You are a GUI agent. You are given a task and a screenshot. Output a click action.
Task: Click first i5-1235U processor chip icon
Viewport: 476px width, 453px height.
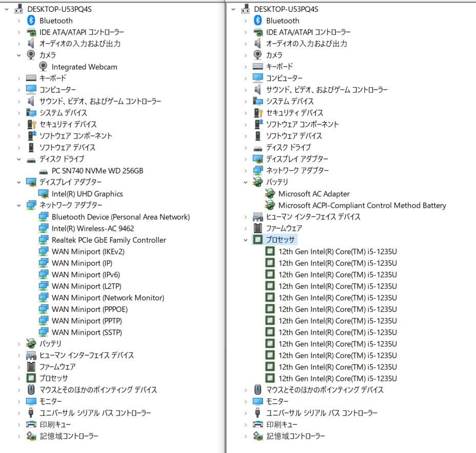(270, 251)
